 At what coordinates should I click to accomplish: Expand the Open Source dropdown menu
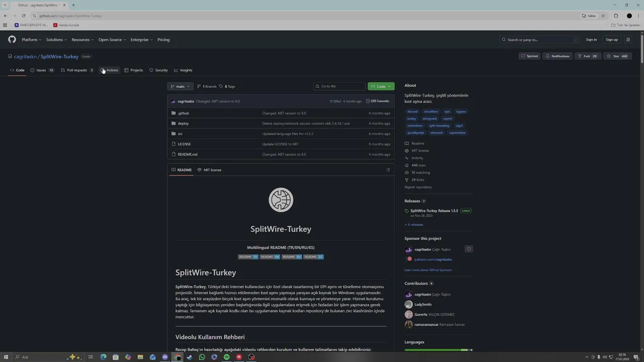click(x=112, y=40)
